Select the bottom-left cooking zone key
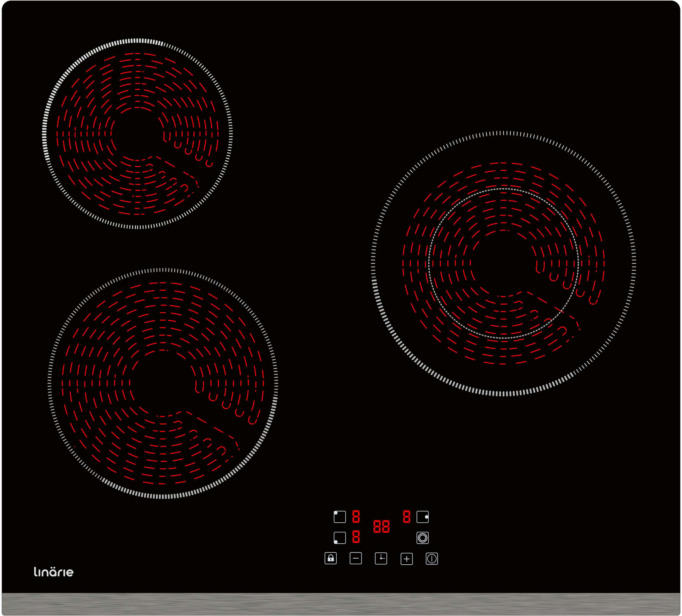 point(340,538)
